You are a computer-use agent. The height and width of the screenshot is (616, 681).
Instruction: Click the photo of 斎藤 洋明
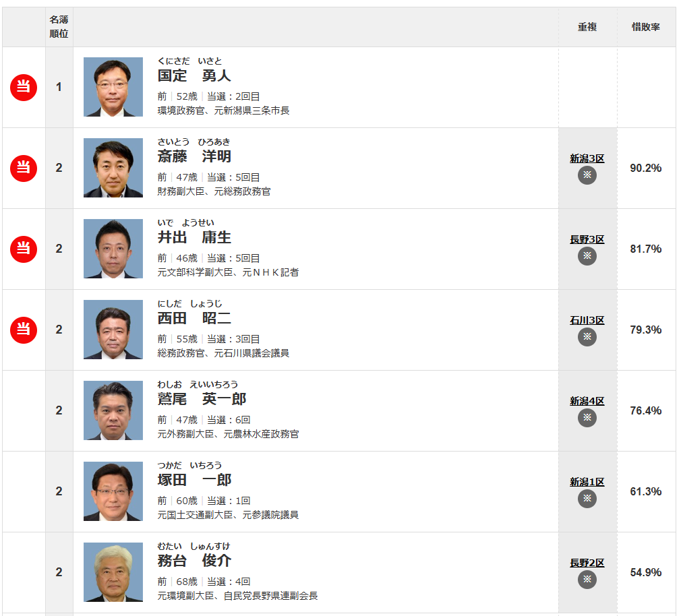(113, 168)
